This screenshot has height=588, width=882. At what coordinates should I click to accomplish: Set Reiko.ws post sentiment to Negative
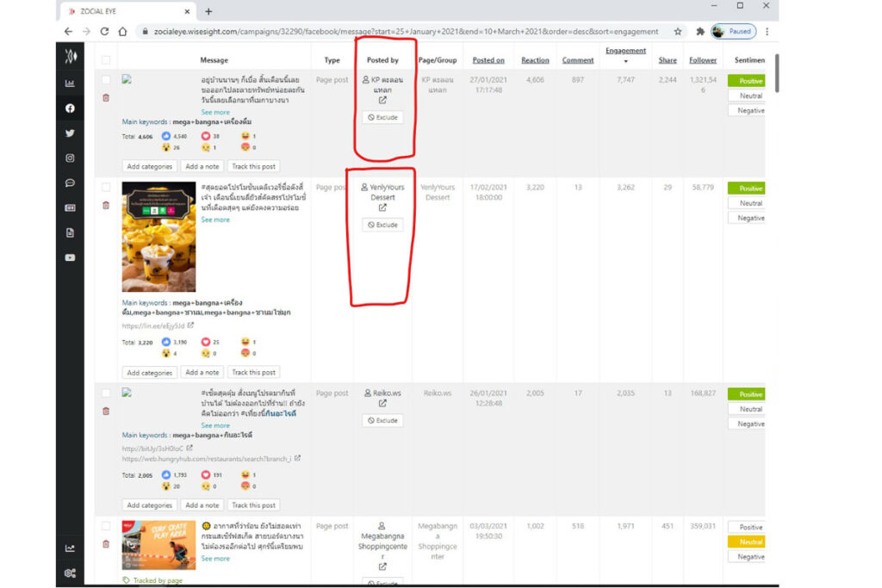pyautogui.click(x=747, y=424)
